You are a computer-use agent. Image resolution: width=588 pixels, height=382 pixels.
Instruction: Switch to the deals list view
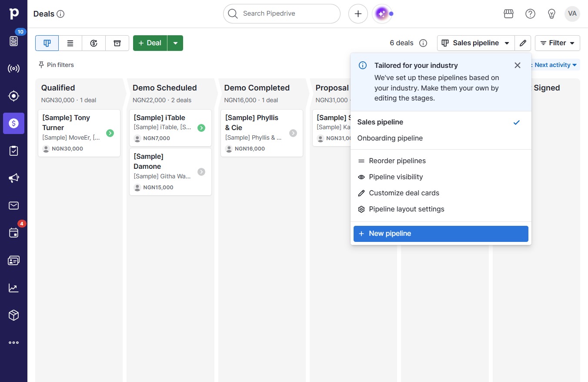pyautogui.click(x=70, y=43)
